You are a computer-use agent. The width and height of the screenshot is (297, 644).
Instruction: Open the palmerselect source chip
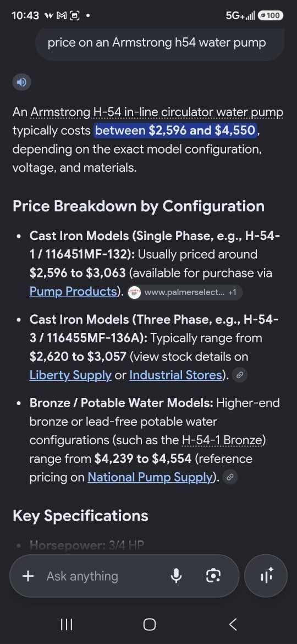(185, 292)
